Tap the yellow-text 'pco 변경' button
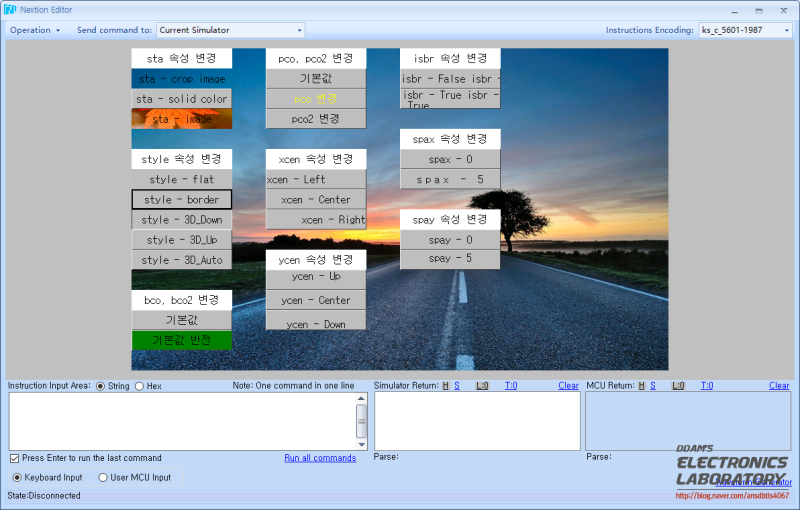 click(316, 98)
